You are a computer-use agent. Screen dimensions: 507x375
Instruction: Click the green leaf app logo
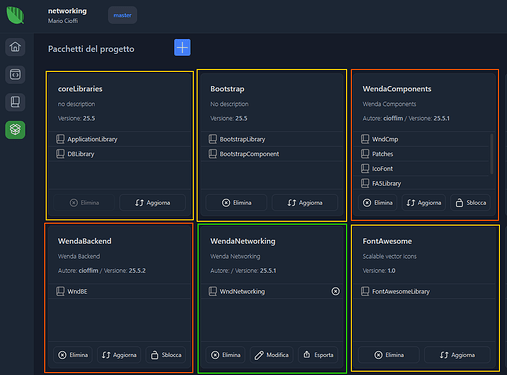pos(15,15)
